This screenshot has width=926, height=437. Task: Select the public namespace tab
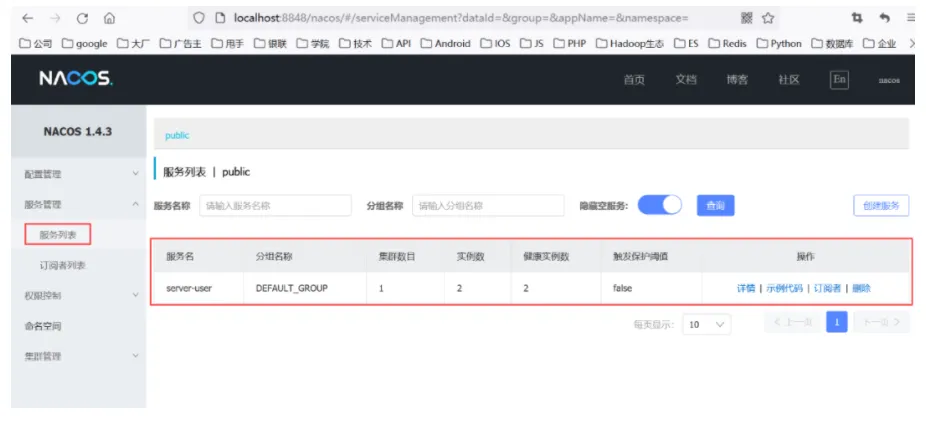point(177,135)
